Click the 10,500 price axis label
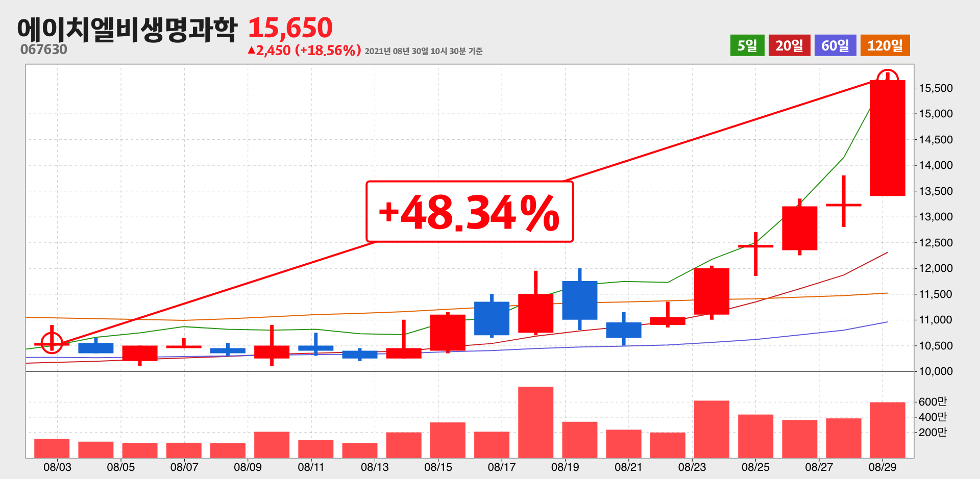980x479 pixels. [x=936, y=346]
